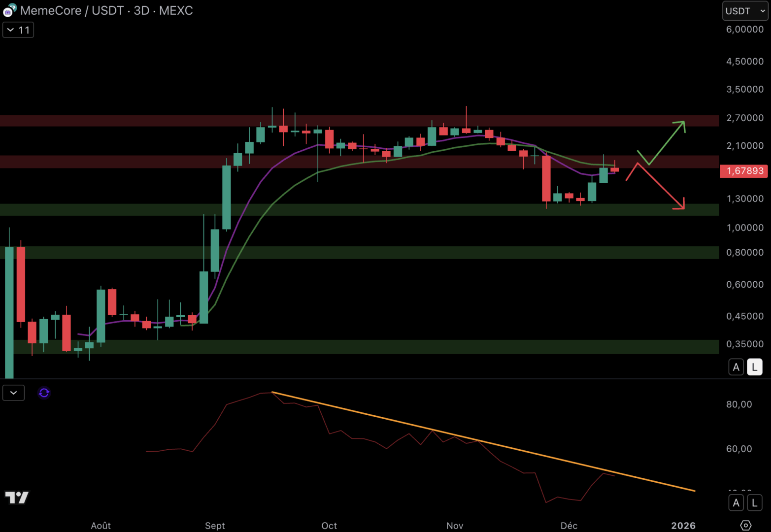This screenshot has width=771, height=532.
Task: Expand the 11 indicators legend
Action: click(18, 30)
